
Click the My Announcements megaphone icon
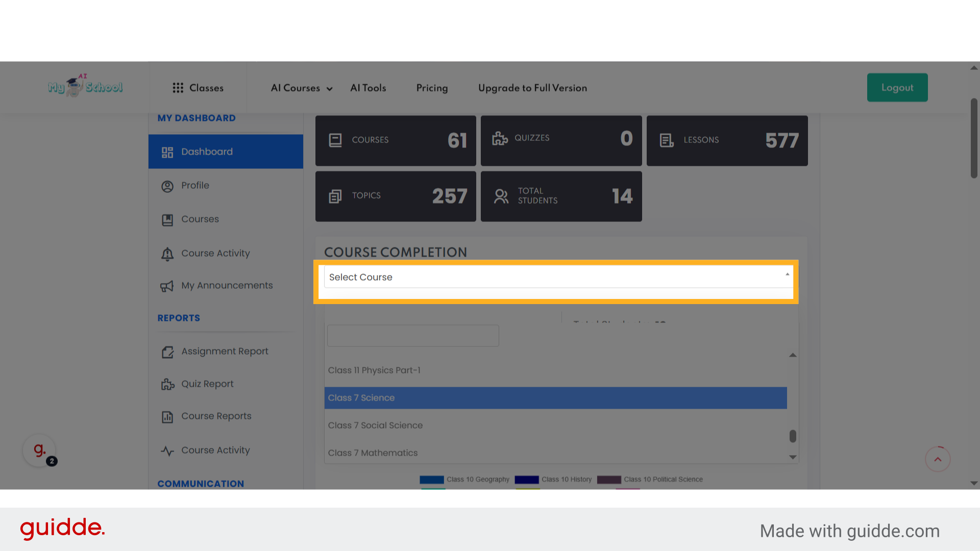167,286
